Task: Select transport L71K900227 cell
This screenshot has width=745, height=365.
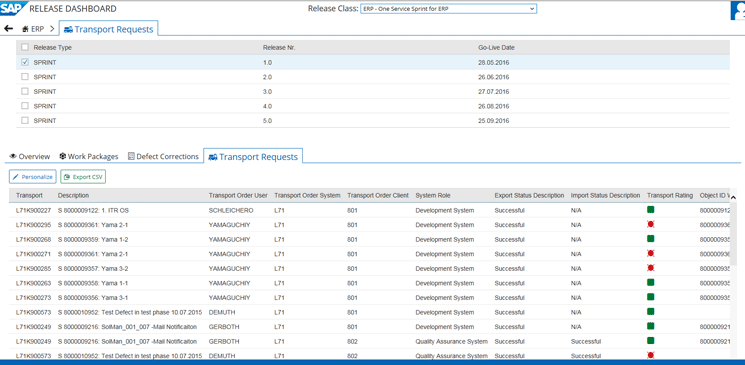Action: pos(33,210)
